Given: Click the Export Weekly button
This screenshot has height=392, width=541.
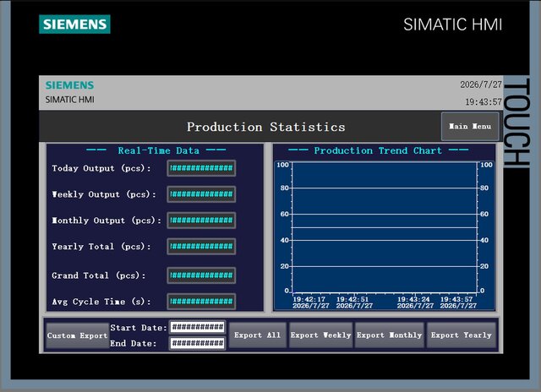Looking at the screenshot, I should 320,335.
